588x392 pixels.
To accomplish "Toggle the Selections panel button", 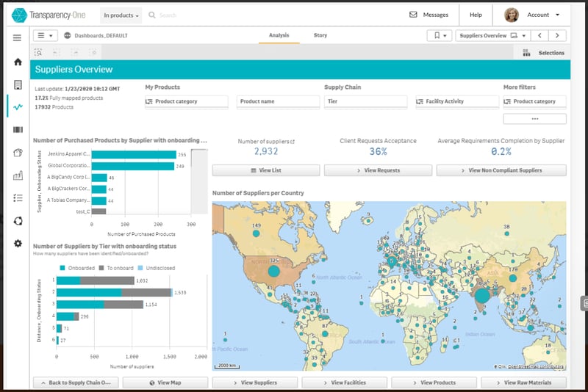I will point(544,53).
